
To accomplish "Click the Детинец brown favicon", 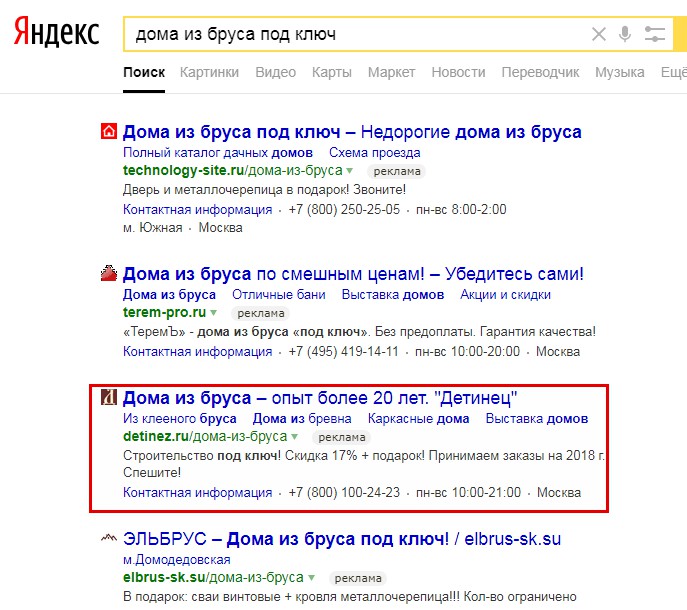I will click(x=109, y=397).
